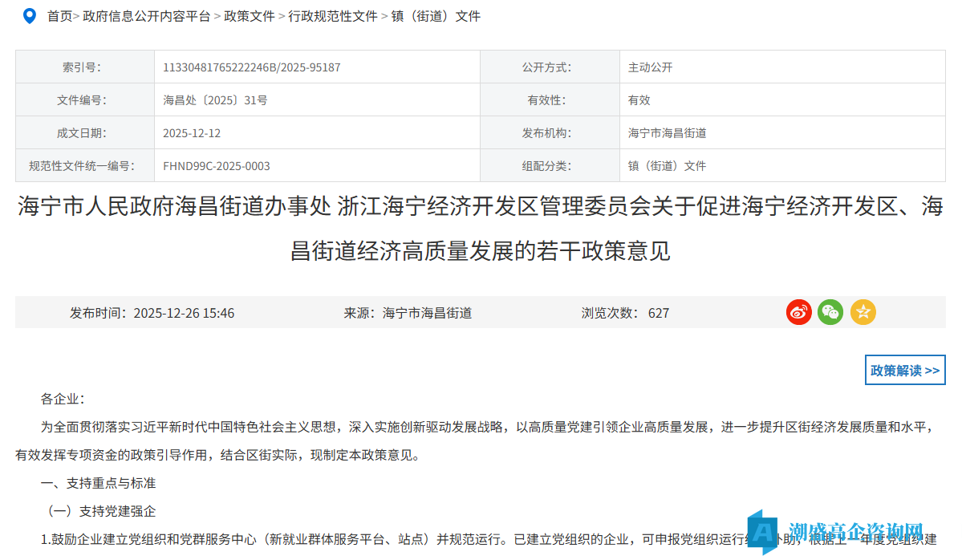962x560 pixels.
Task: Click the view count 627
Action: [659, 313]
